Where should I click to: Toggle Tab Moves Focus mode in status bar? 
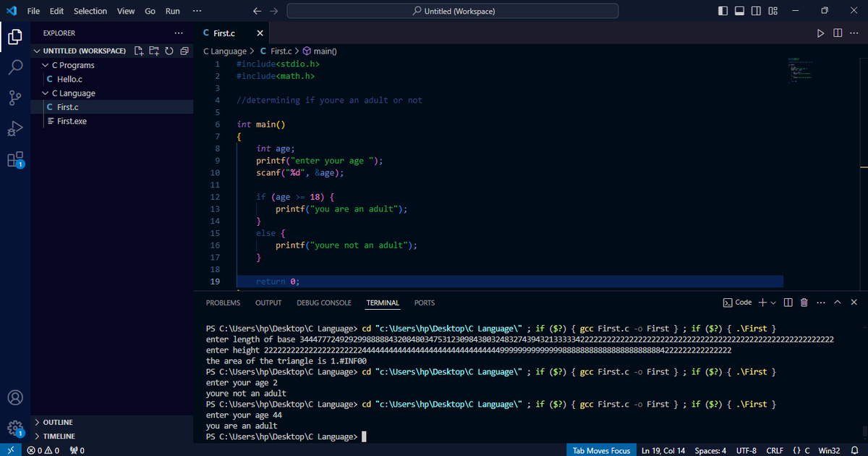[x=601, y=450]
